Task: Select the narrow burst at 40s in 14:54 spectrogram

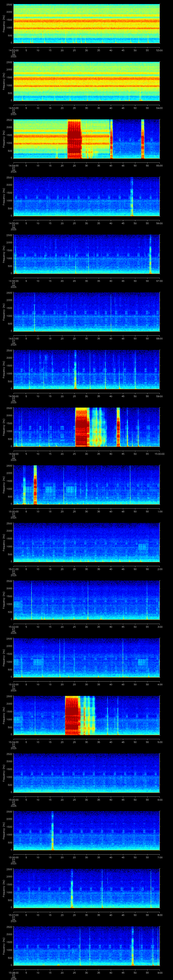Action: click(111, 139)
